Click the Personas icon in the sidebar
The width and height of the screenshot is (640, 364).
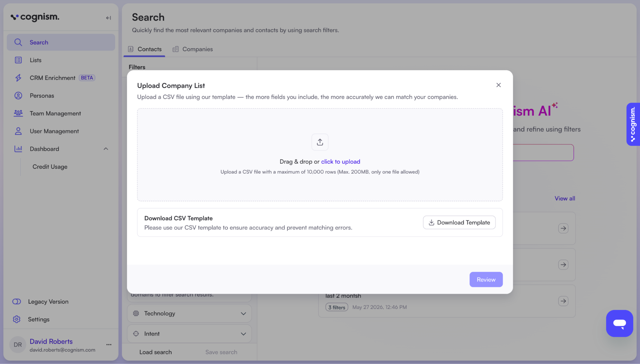click(x=18, y=96)
